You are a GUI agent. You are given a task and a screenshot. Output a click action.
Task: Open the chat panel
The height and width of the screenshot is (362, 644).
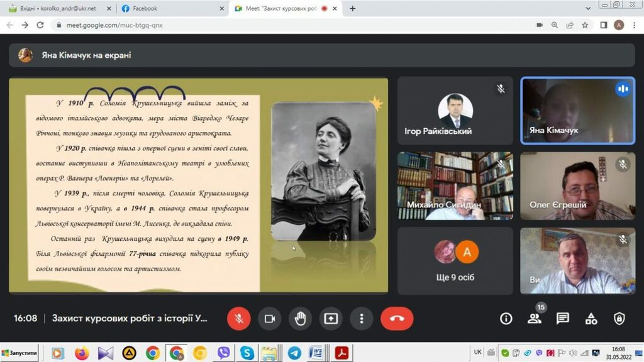click(563, 319)
